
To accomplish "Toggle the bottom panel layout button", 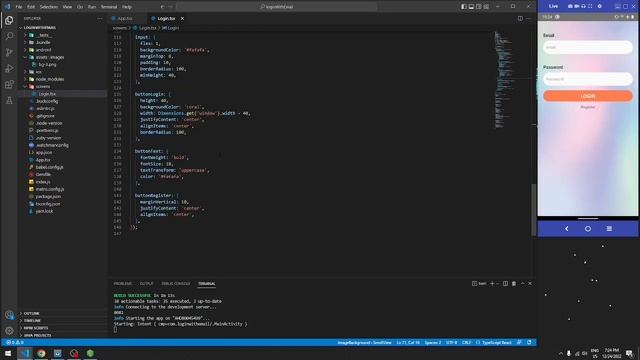I will click(x=471, y=7).
